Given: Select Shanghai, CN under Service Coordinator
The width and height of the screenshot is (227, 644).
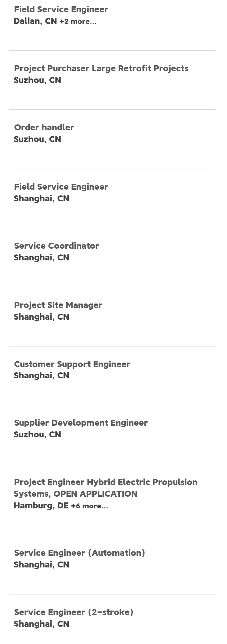Looking at the screenshot, I should pos(41,258).
